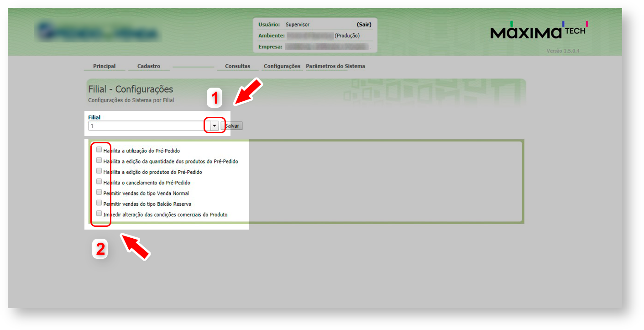The image size is (644, 330).
Task: Open the Configurações menu
Action: 282,66
